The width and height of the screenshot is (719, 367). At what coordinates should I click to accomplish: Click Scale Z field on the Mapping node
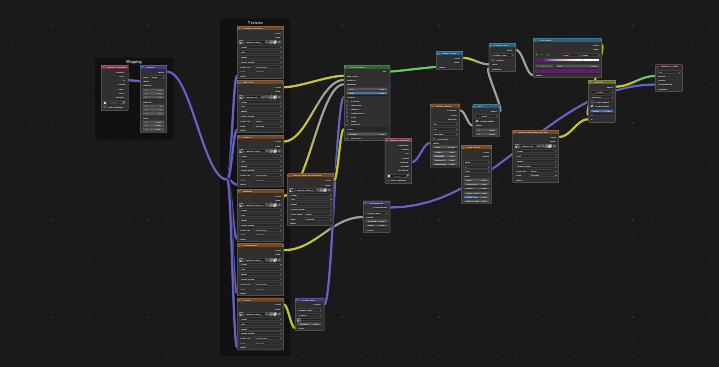154,129
